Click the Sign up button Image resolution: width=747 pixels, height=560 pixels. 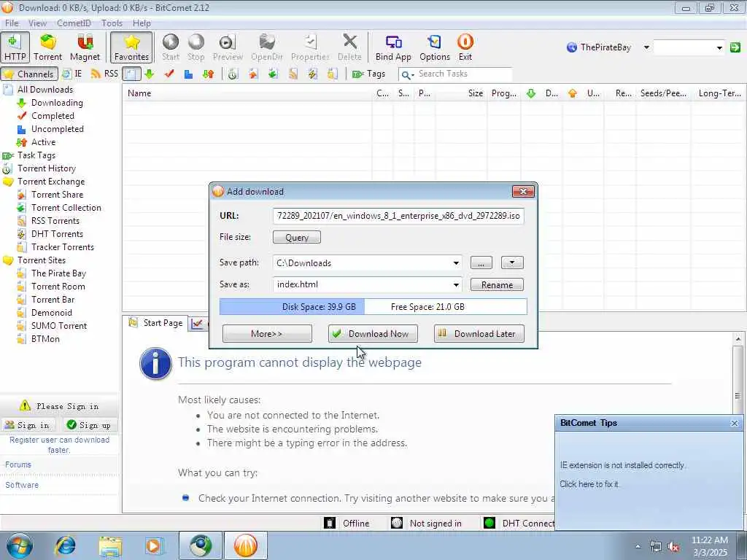point(89,425)
